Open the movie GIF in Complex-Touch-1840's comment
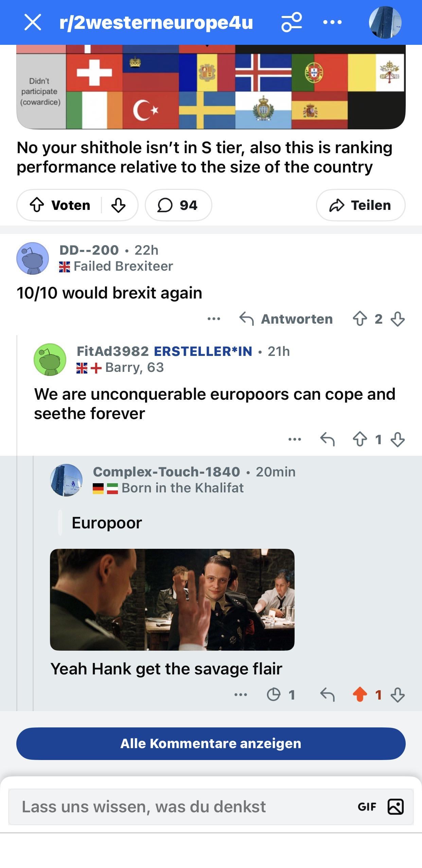Image resolution: width=422 pixels, height=868 pixels. [172, 600]
